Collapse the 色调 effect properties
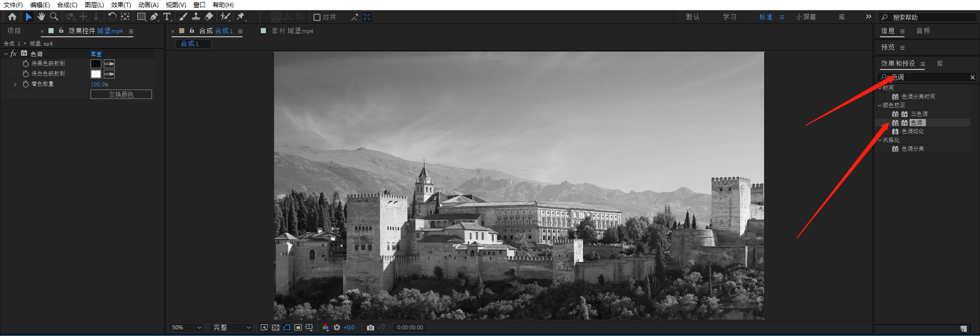Image resolution: width=980 pixels, height=336 pixels. (6, 54)
